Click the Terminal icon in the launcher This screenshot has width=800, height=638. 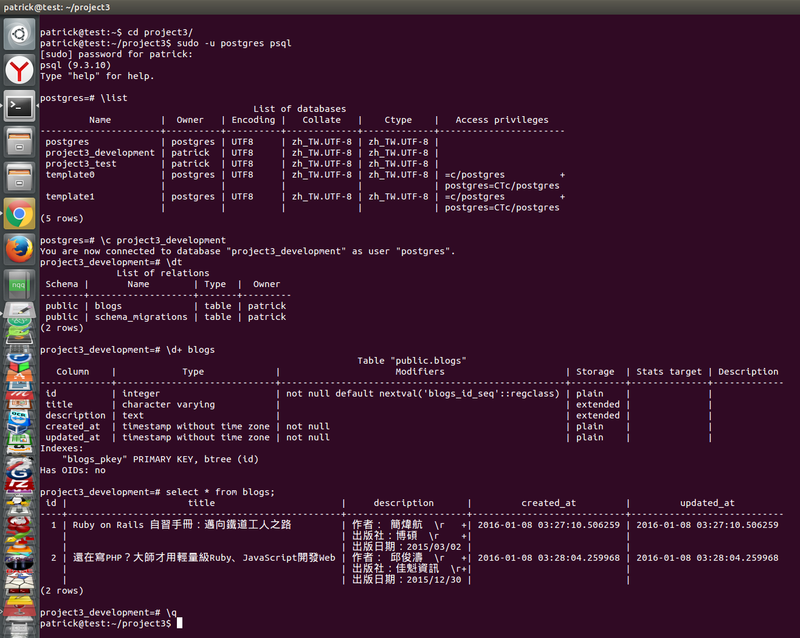pyautogui.click(x=18, y=104)
